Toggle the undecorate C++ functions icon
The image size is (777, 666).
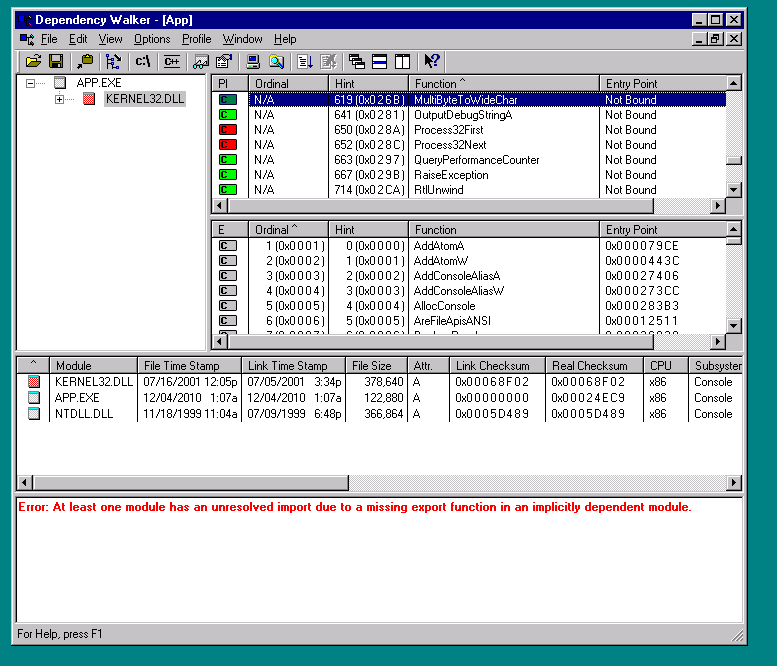171,62
